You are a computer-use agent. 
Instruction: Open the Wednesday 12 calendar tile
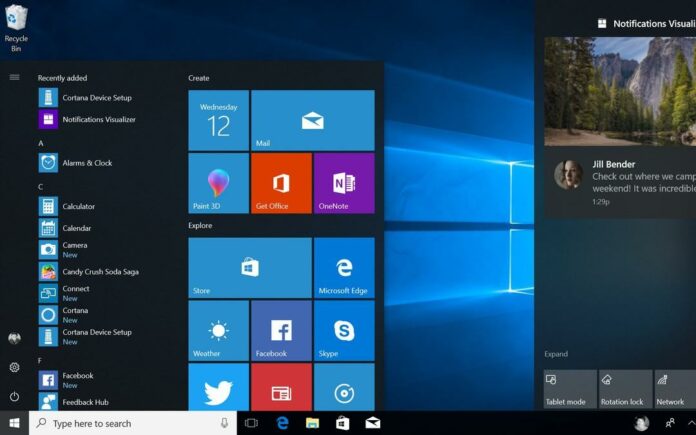click(x=218, y=120)
